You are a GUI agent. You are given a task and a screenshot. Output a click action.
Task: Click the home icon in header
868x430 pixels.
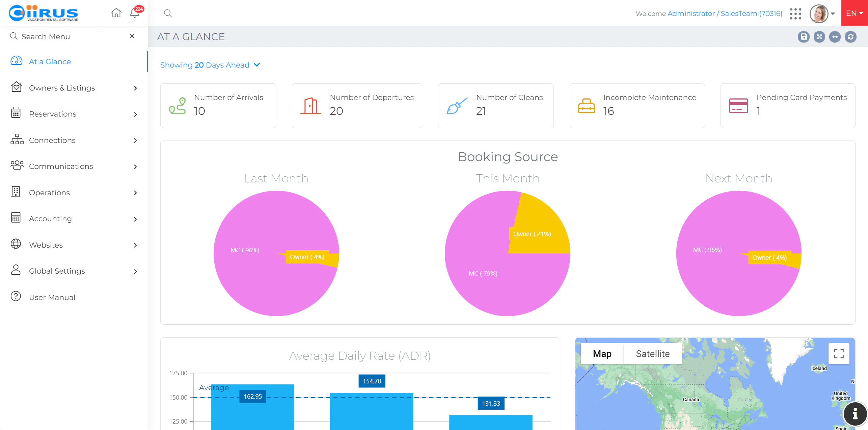116,13
